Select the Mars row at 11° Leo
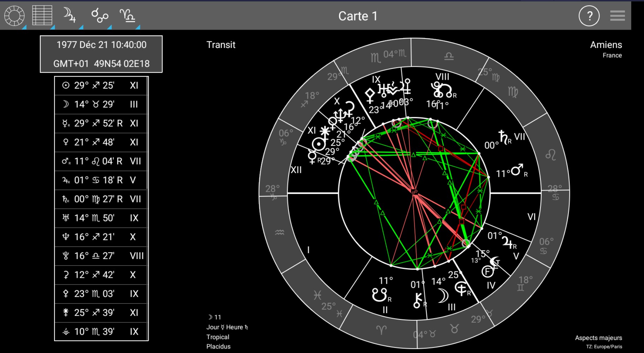The image size is (644, 353). point(101,161)
